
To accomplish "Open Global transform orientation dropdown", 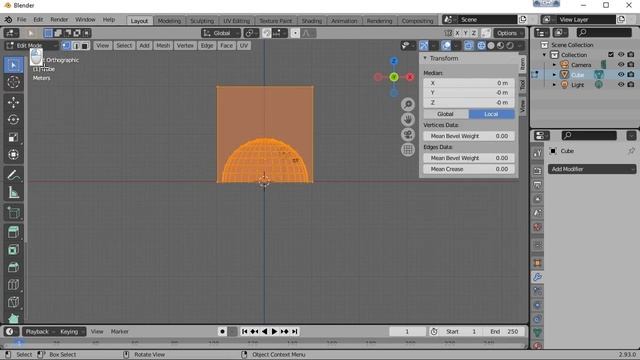I will coord(221,33).
